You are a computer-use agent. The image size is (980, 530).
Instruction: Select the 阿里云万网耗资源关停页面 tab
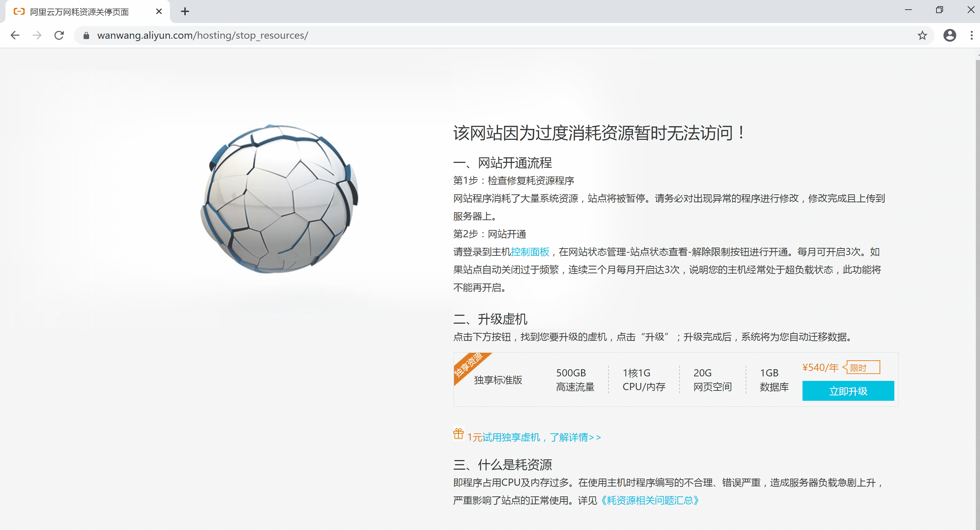point(87,12)
